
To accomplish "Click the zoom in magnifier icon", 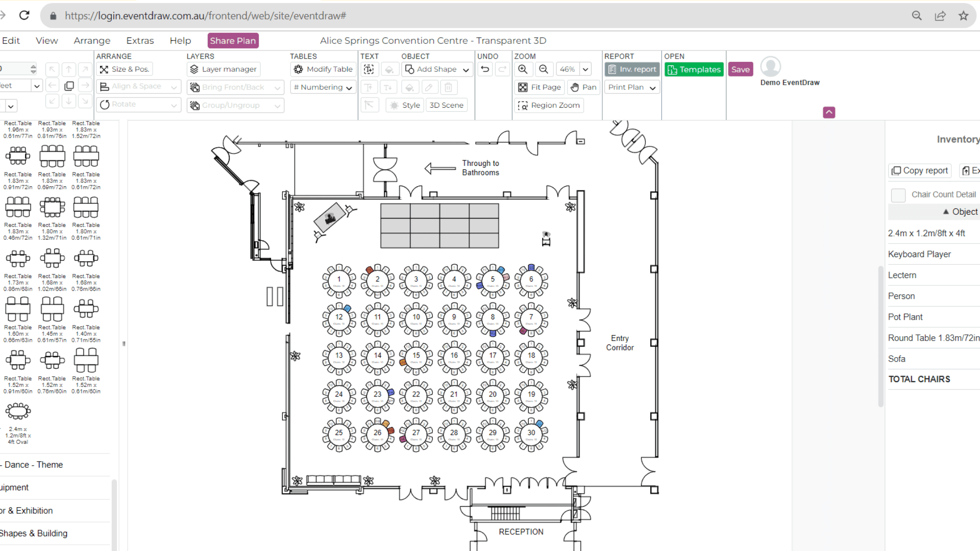I will click(x=523, y=69).
